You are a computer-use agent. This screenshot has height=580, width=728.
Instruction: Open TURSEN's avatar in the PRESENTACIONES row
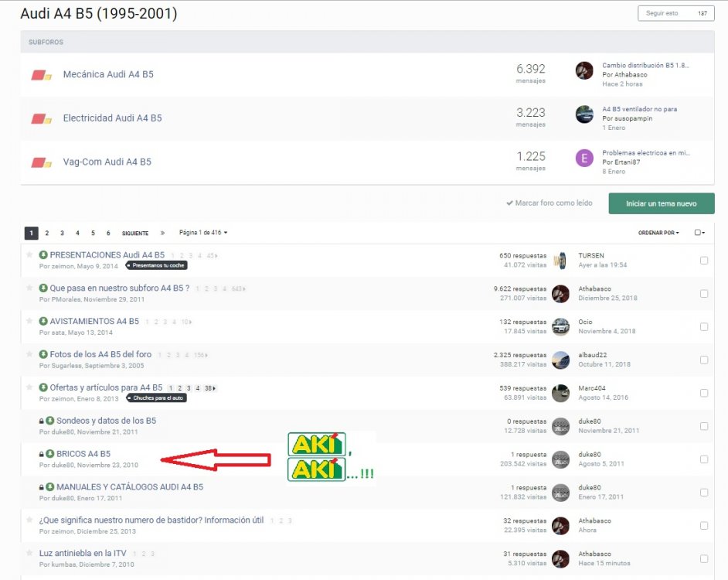(561, 261)
